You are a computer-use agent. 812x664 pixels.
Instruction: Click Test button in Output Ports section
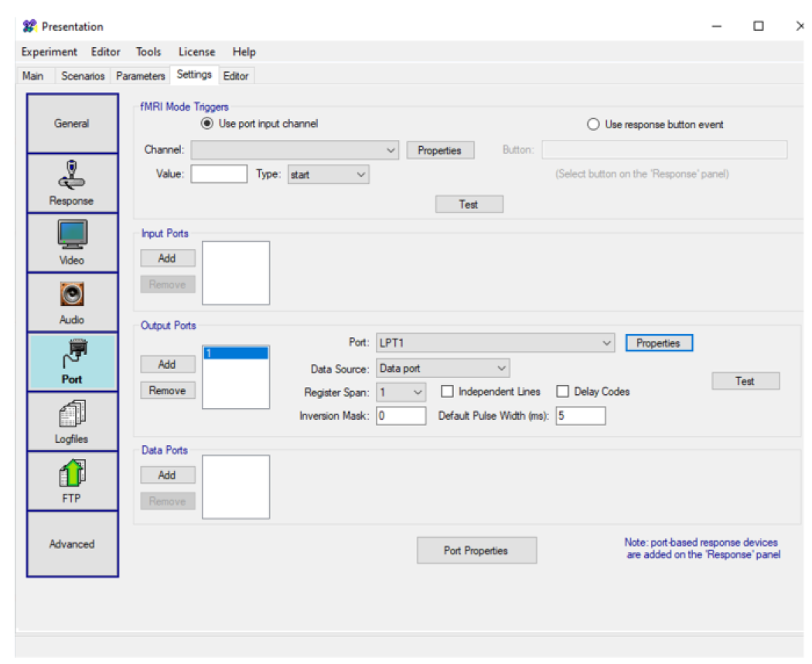point(745,381)
